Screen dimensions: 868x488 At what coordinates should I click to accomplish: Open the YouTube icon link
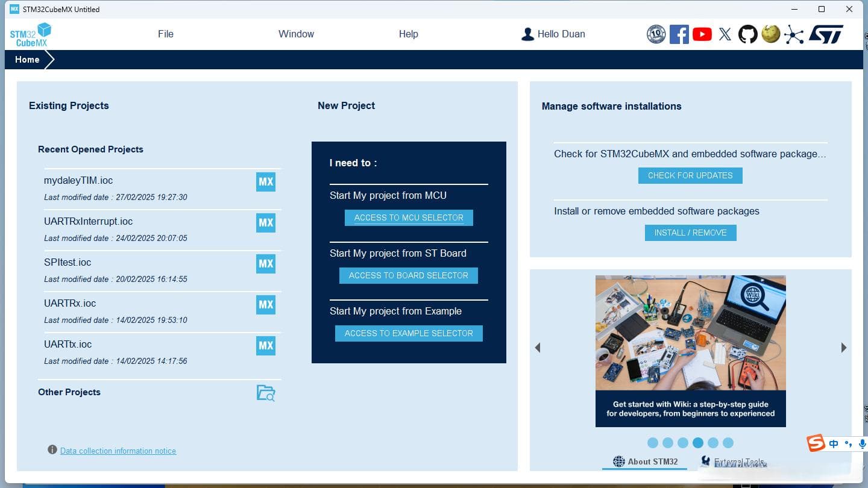pos(702,34)
